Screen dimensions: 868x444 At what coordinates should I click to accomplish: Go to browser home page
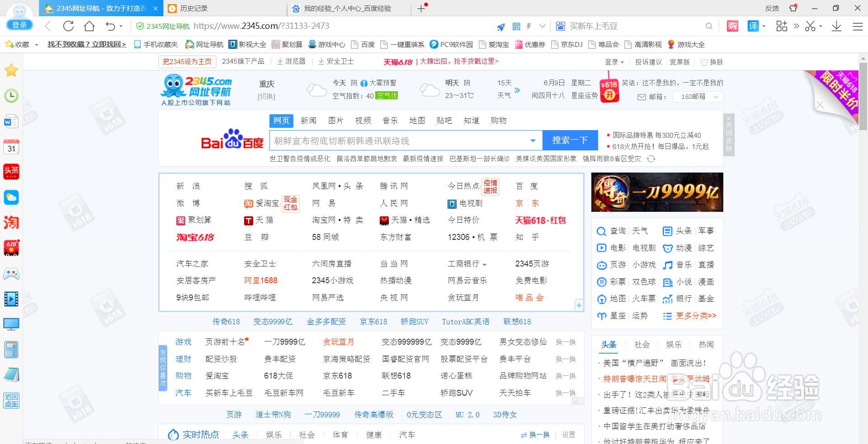[x=89, y=26]
